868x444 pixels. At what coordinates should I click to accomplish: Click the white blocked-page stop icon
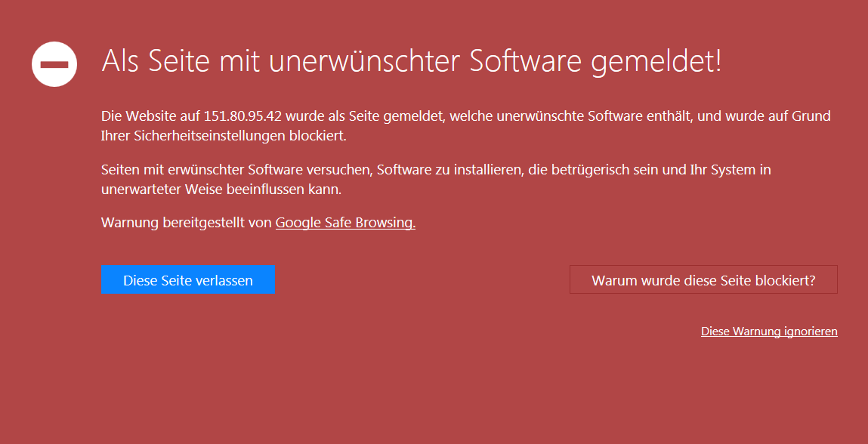coord(54,64)
